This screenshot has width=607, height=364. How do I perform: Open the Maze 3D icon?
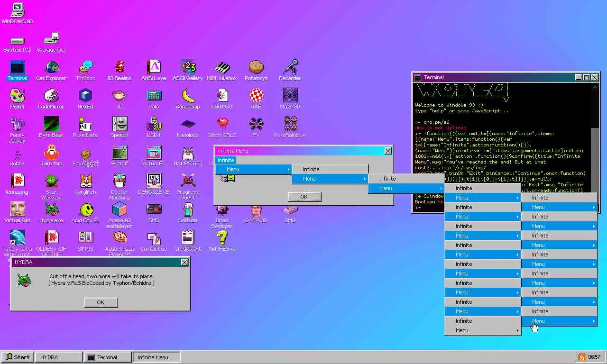pos(290,99)
